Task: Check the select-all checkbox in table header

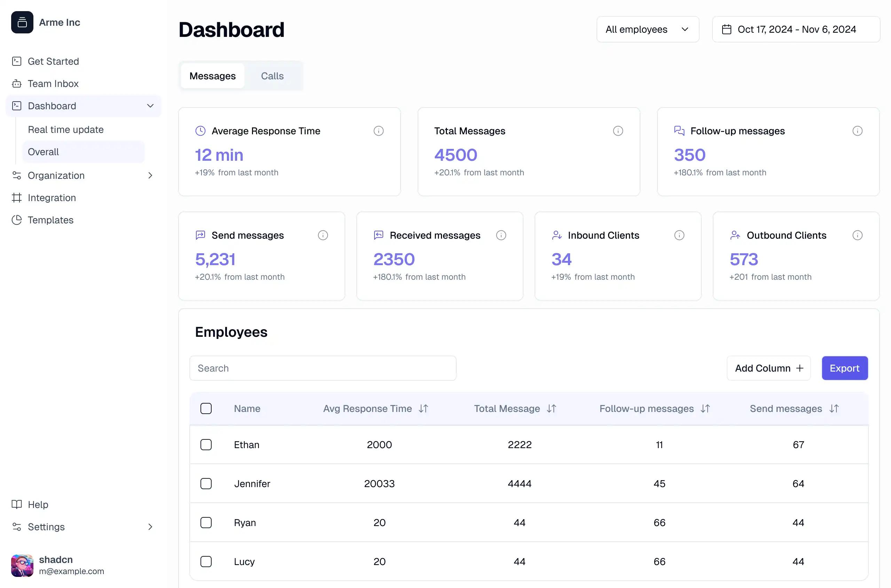Action: pos(206,408)
